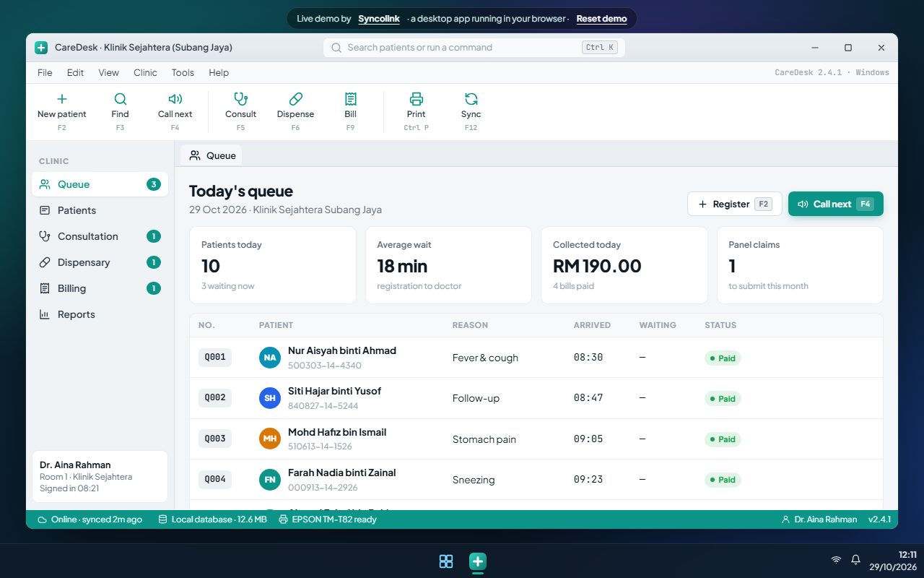Click the Panel claims card

point(800,265)
